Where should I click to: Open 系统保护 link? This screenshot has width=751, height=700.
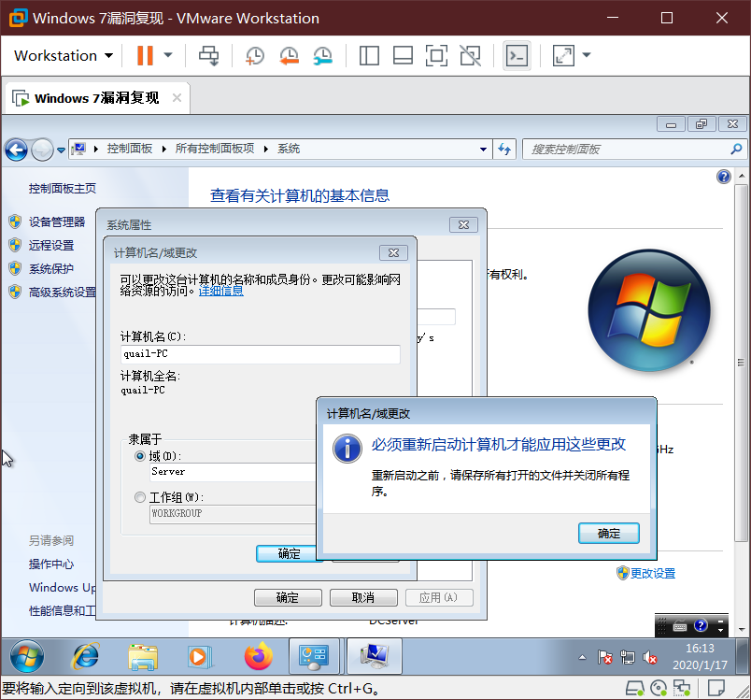[51, 269]
